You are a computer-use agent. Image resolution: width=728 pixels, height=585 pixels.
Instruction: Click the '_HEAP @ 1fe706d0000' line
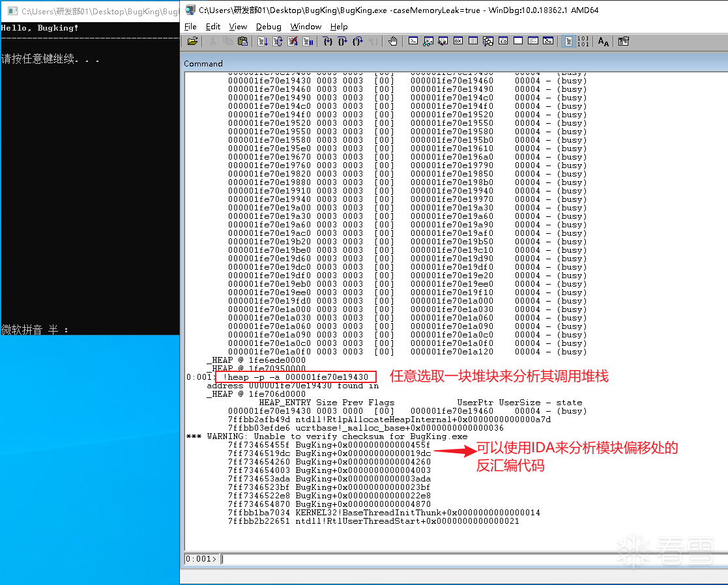click(x=256, y=394)
